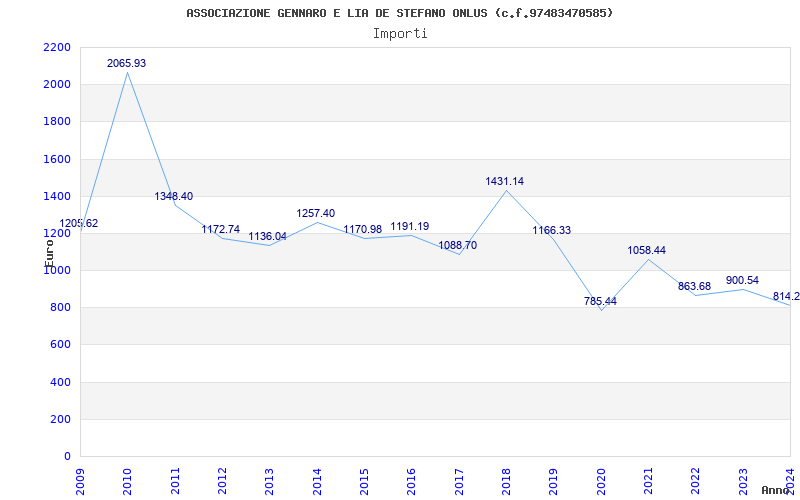Click the year 2023 axis label
Viewport: 800px width, 500px height.
coord(743,481)
